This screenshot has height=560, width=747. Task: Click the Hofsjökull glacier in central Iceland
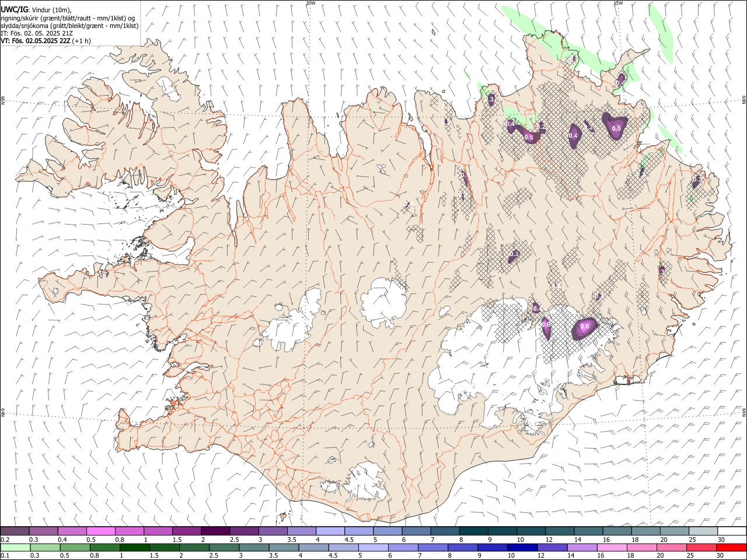[x=383, y=302]
